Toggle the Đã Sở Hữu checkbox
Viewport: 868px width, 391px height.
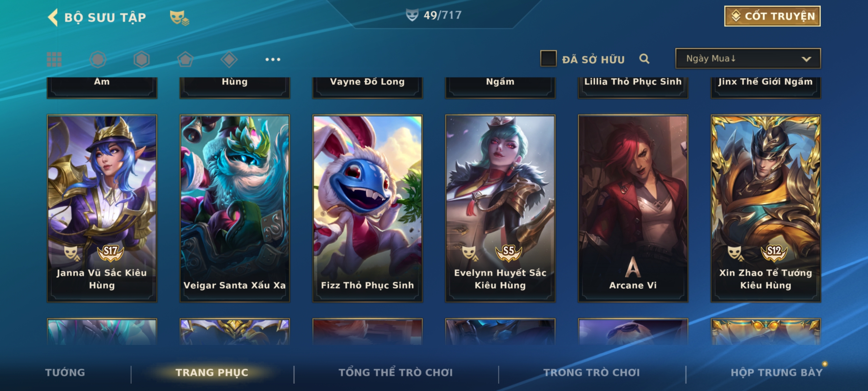click(548, 59)
